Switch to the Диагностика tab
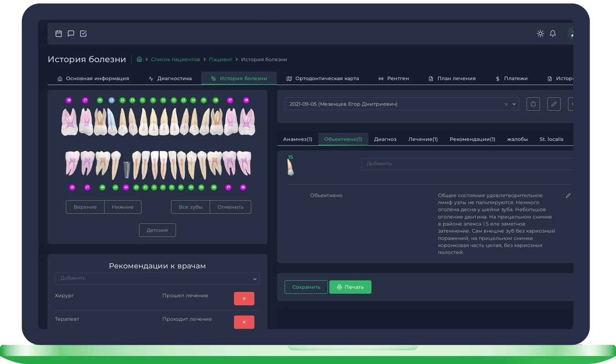The image size is (616, 364). tap(170, 79)
